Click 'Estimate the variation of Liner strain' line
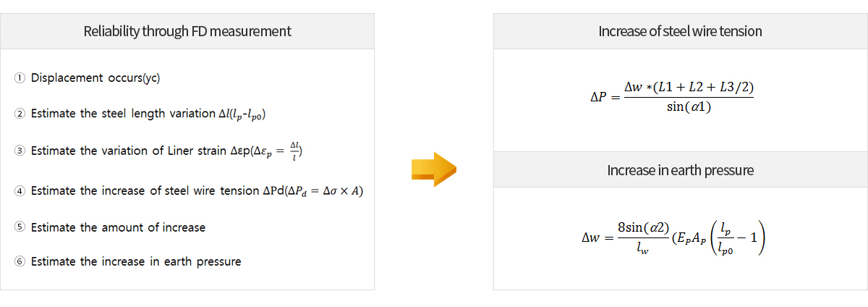The image size is (868, 307). [166, 151]
